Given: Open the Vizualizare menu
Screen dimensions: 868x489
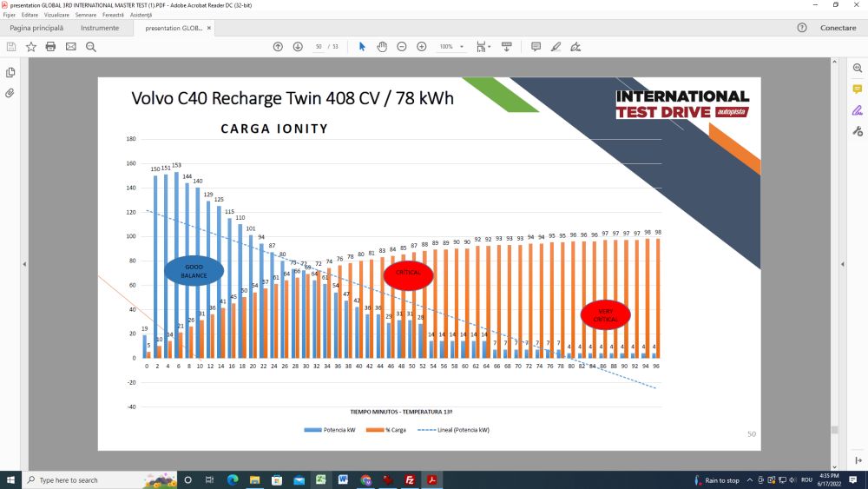Looking at the screenshot, I should tap(56, 15).
